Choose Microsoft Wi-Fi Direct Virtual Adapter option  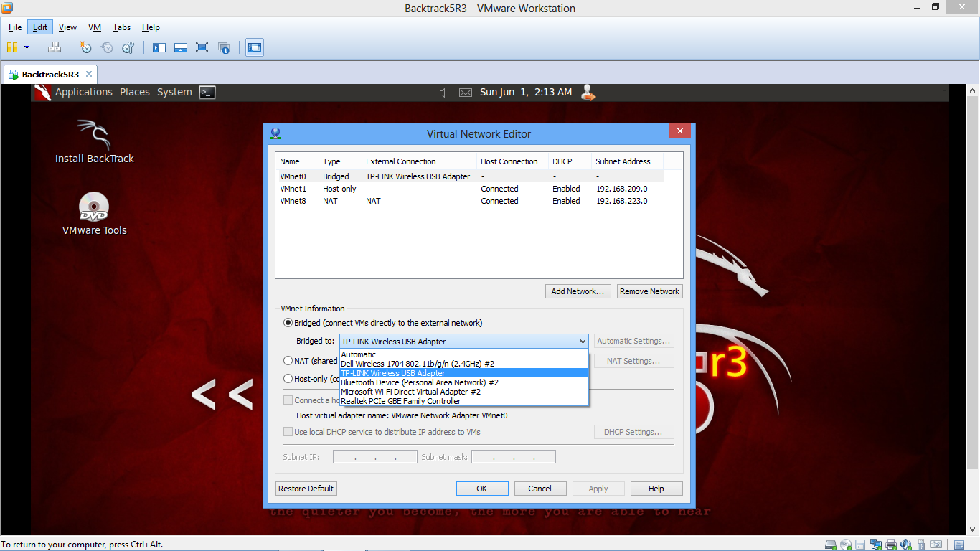(x=464, y=392)
